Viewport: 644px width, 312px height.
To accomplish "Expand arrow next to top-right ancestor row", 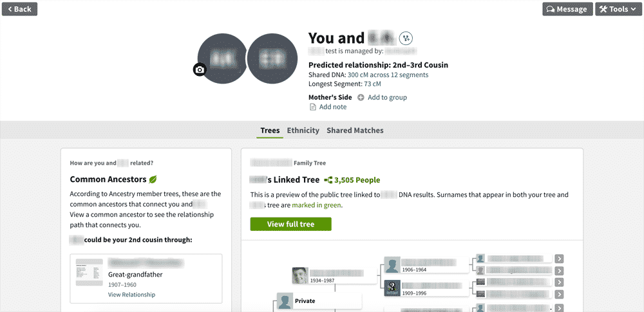I will [559, 259].
